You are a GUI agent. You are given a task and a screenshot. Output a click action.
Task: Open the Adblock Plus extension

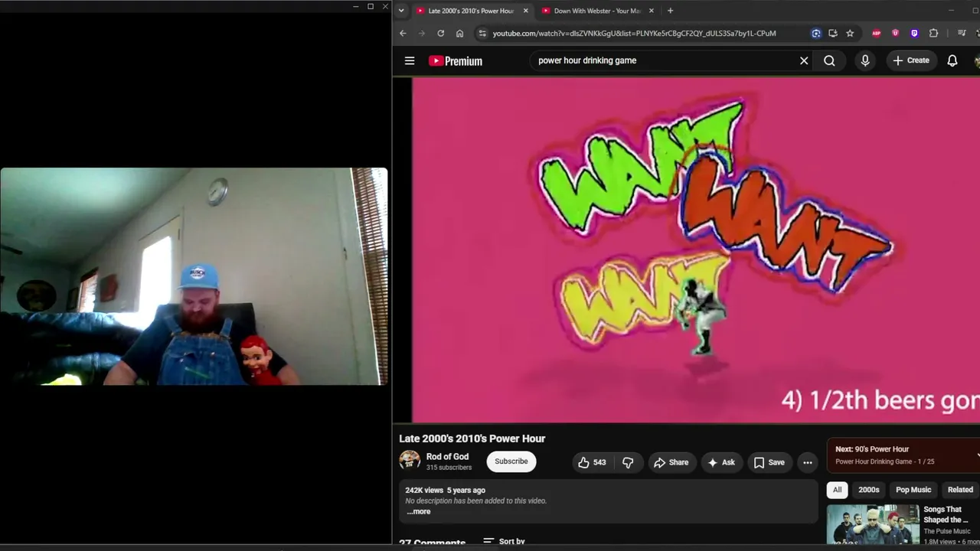(x=877, y=33)
